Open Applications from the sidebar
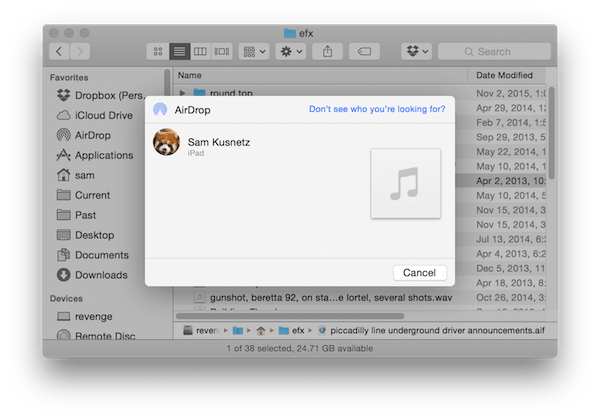This screenshot has width=600, height=419. (103, 155)
